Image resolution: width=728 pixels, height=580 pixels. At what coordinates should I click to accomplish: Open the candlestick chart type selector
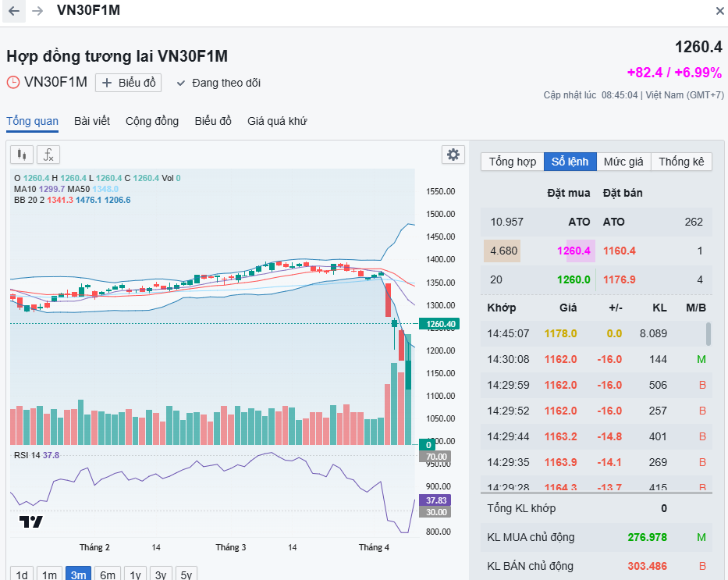tap(21, 155)
